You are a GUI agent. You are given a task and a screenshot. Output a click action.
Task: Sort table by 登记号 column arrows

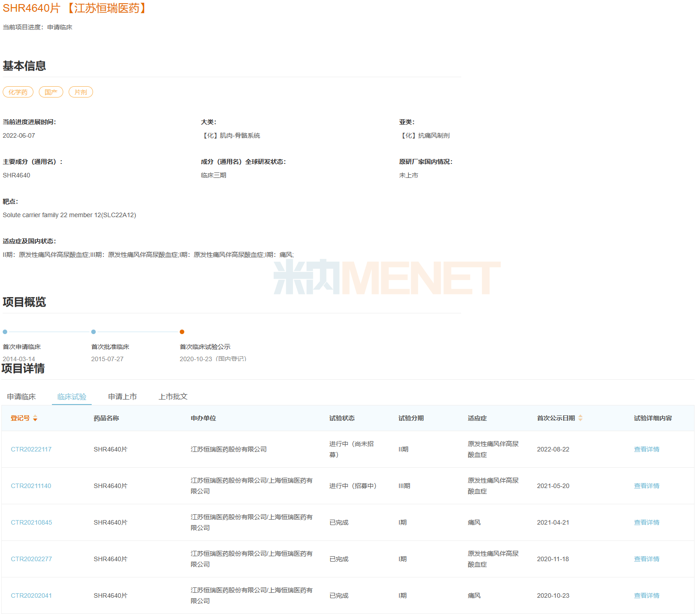coord(35,418)
